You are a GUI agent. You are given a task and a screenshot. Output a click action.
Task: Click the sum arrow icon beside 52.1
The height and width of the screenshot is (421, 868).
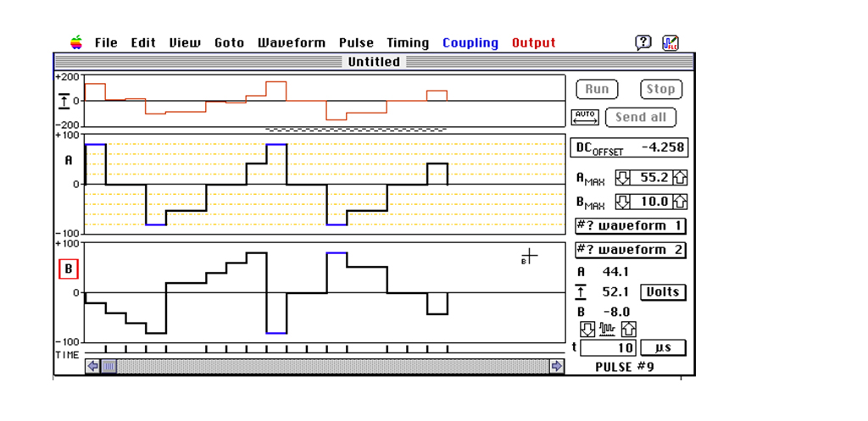[580, 292]
